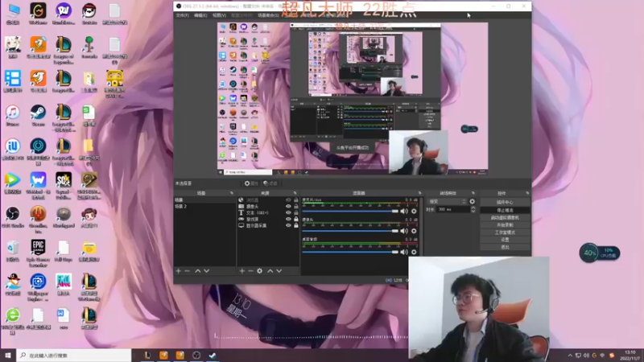
Task: Toggle lock on the 文本 (GDI+) source
Action: pyautogui.click(x=295, y=212)
